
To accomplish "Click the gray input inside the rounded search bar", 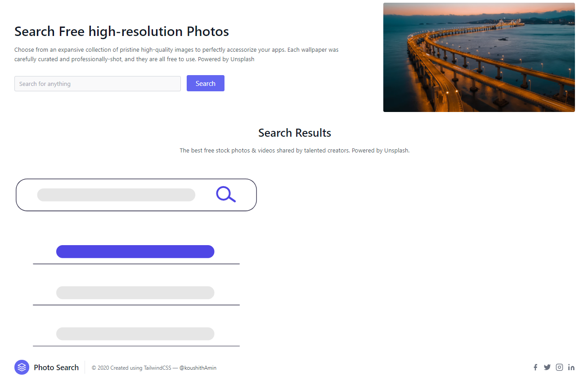I will point(116,195).
